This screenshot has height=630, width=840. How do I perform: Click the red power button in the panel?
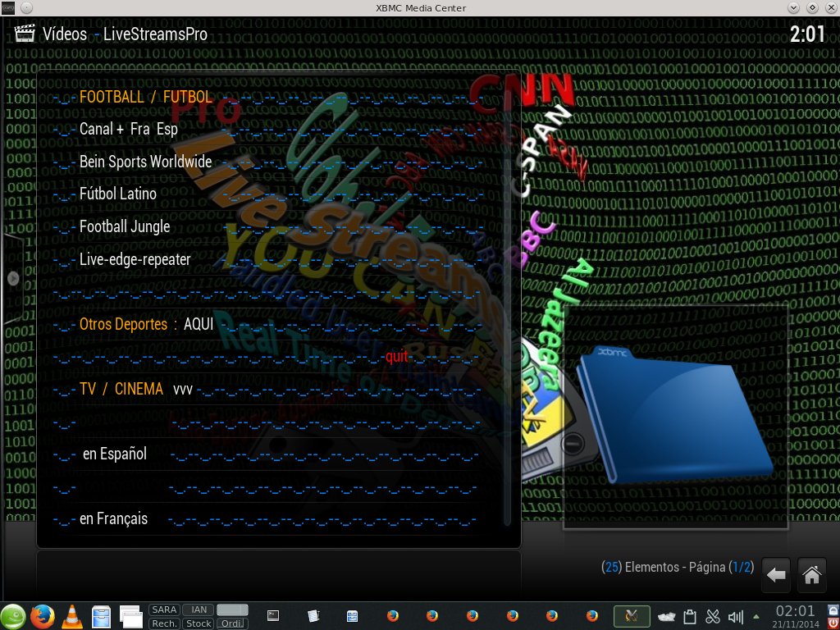(x=833, y=623)
